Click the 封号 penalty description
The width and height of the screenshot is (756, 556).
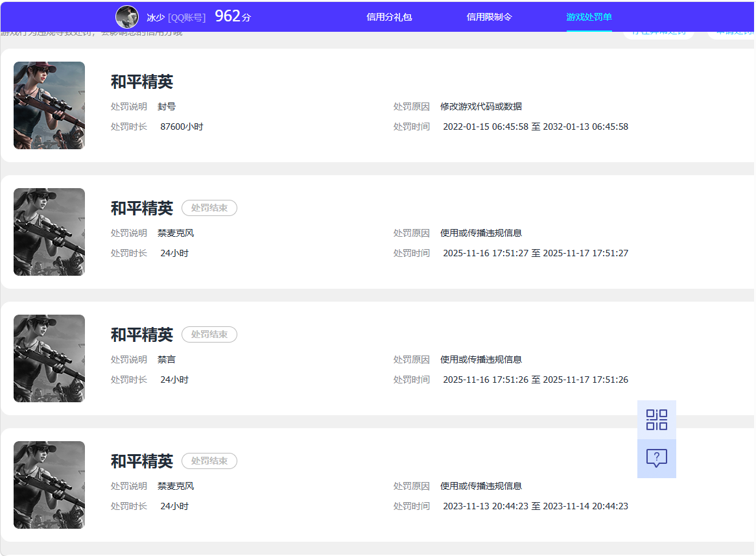pyautogui.click(x=167, y=106)
